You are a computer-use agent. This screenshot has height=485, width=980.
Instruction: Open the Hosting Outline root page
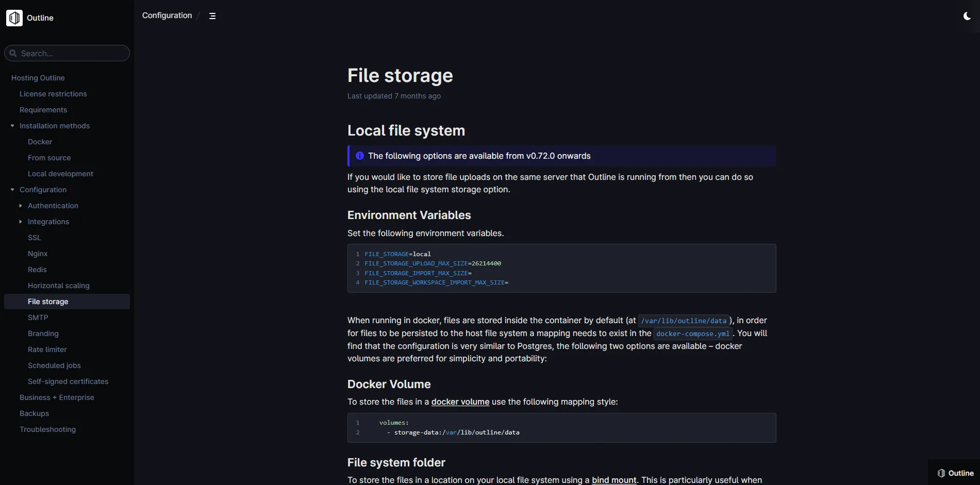pos(38,78)
